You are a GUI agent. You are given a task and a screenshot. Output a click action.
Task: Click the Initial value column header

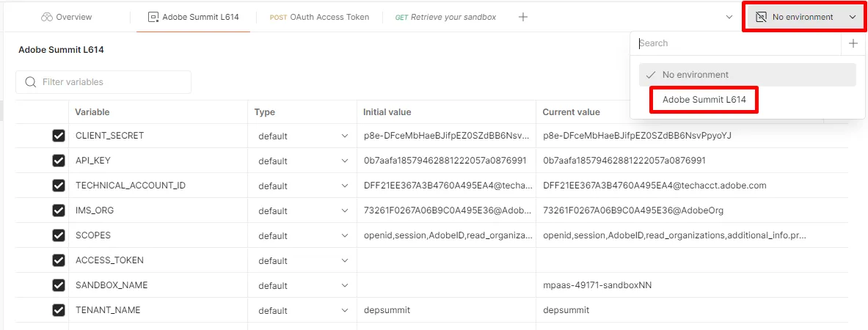click(x=387, y=112)
